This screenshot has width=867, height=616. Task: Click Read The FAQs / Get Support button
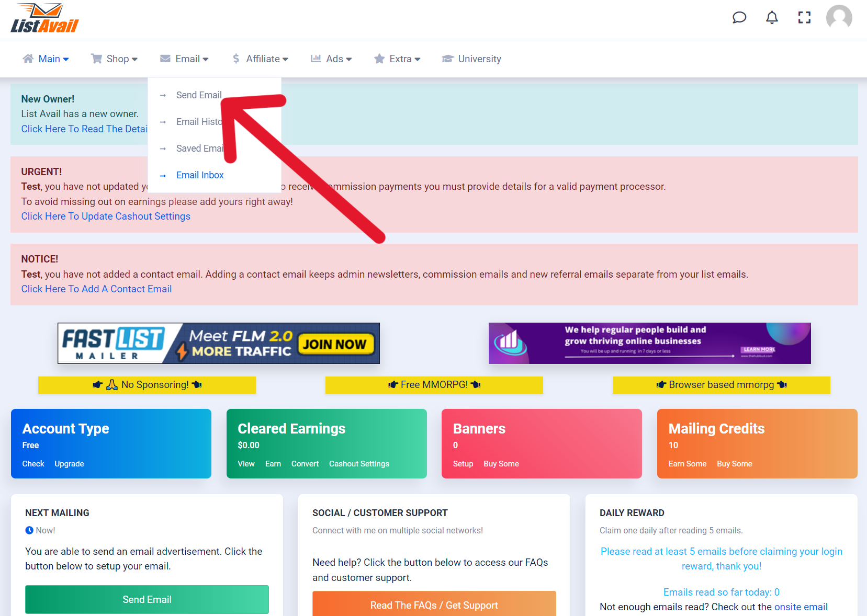click(434, 604)
